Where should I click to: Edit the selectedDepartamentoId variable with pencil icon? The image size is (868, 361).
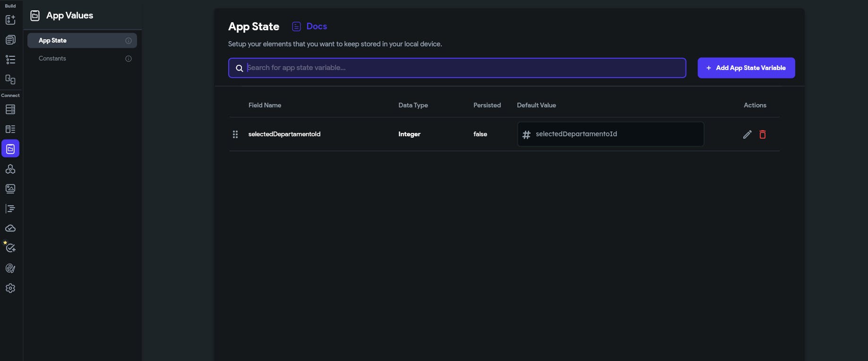(x=747, y=134)
